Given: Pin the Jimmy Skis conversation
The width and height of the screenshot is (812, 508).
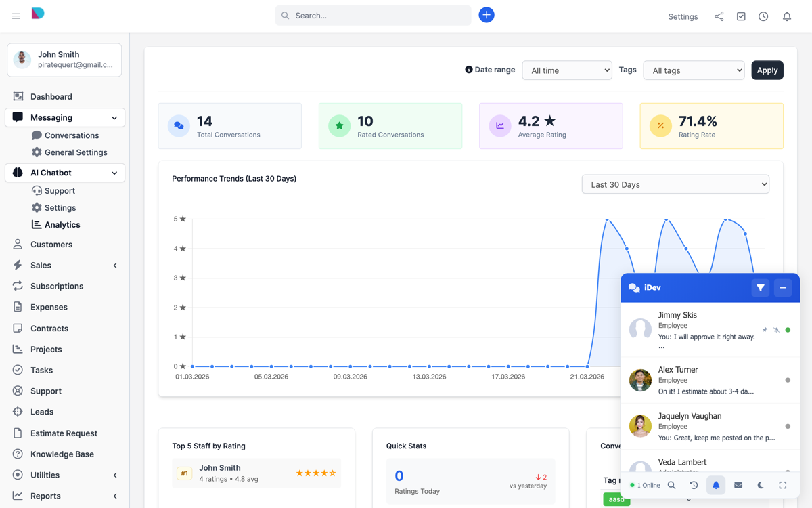Looking at the screenshot, I should click(765, 330).
